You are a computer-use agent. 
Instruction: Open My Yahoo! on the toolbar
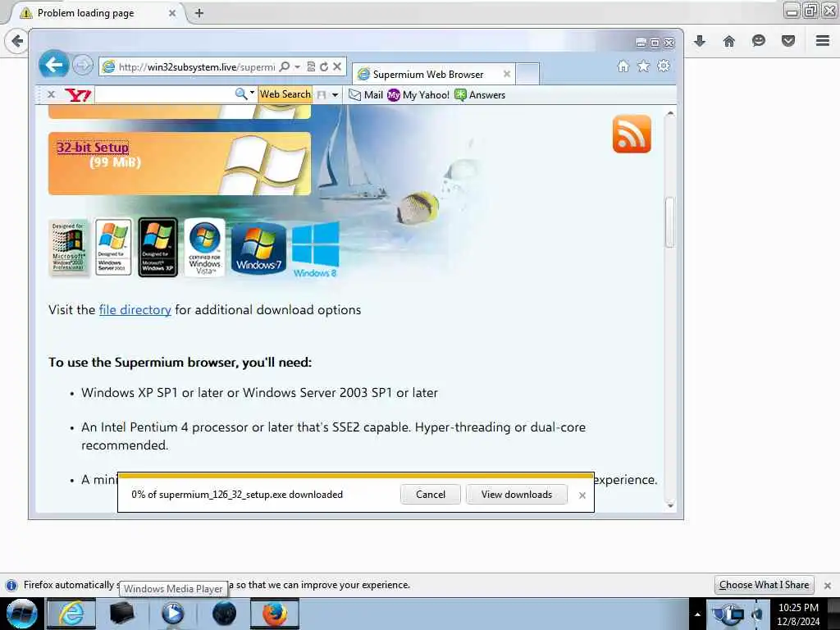[418, 95]
